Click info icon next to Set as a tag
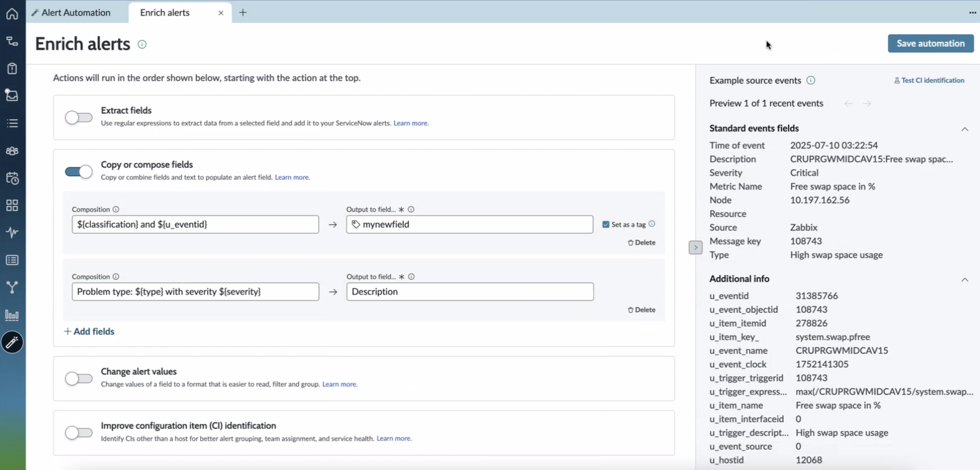The height and width of the screenshot is (470, 980). [x=651, y=224]
